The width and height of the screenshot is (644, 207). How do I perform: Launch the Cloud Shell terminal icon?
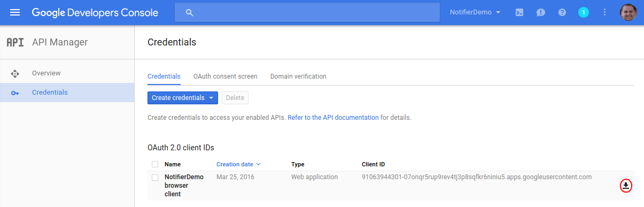point(519,12)
